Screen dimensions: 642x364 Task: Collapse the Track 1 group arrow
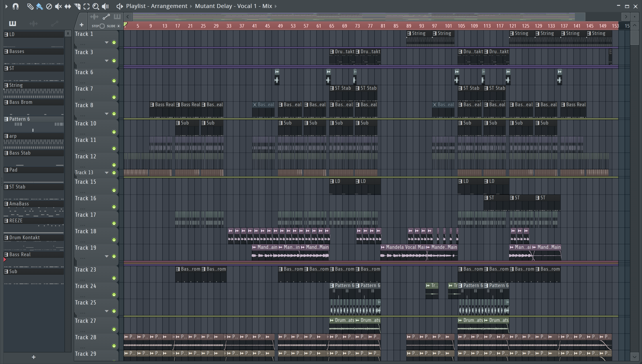(107, 42)
